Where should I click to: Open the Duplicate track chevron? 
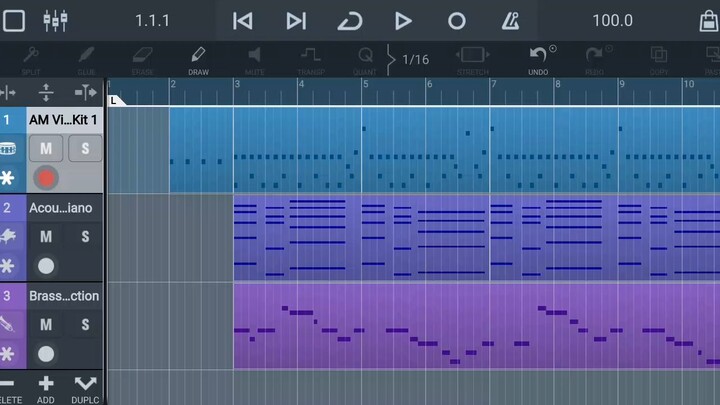click(85, 386)
